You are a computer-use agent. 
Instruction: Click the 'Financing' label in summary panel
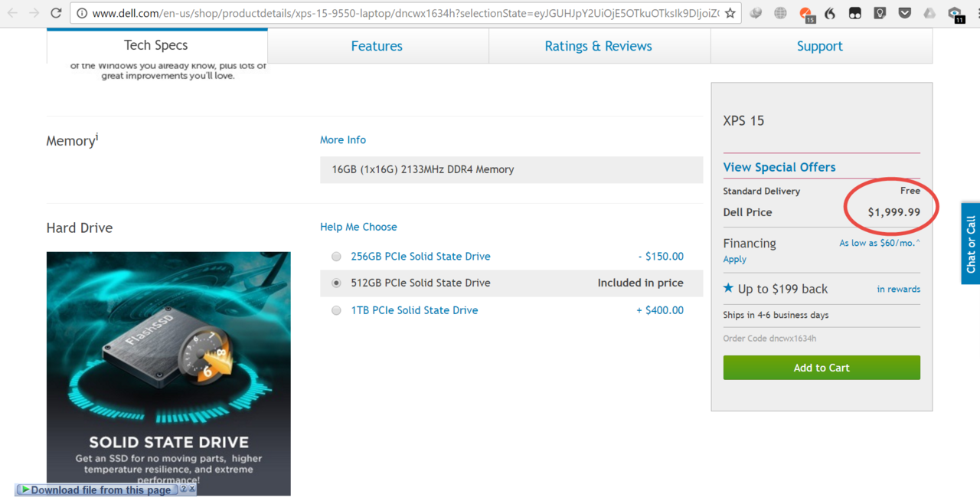click(x=750, y=243)
